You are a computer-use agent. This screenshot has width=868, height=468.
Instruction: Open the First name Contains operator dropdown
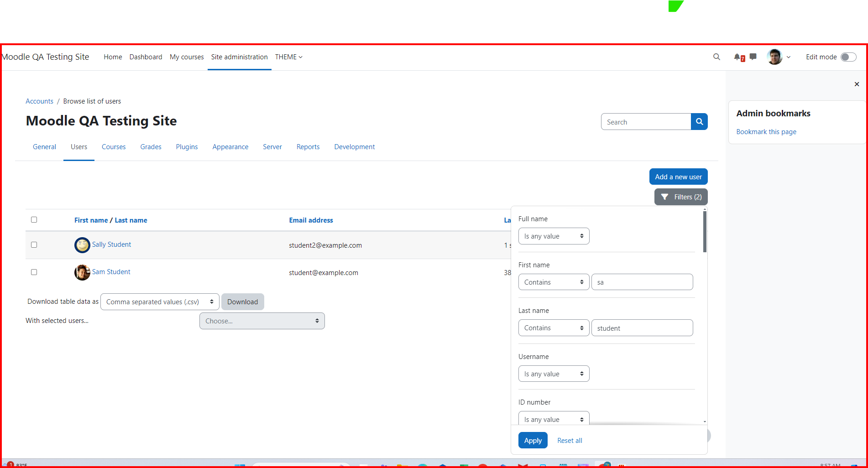(554, 282)
